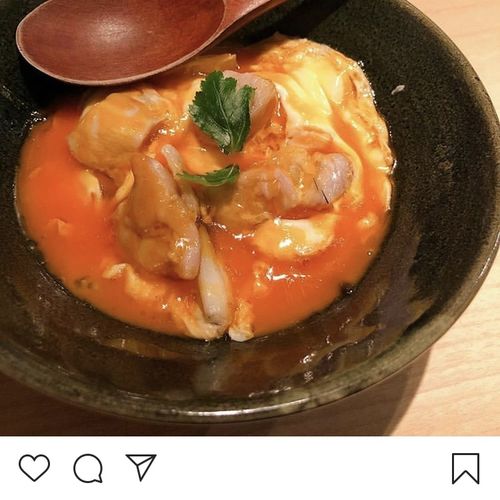This screenshot has width=500, height=500.
Task: Click the pinkish chicken piece on the right side
Action: (333, 178)
